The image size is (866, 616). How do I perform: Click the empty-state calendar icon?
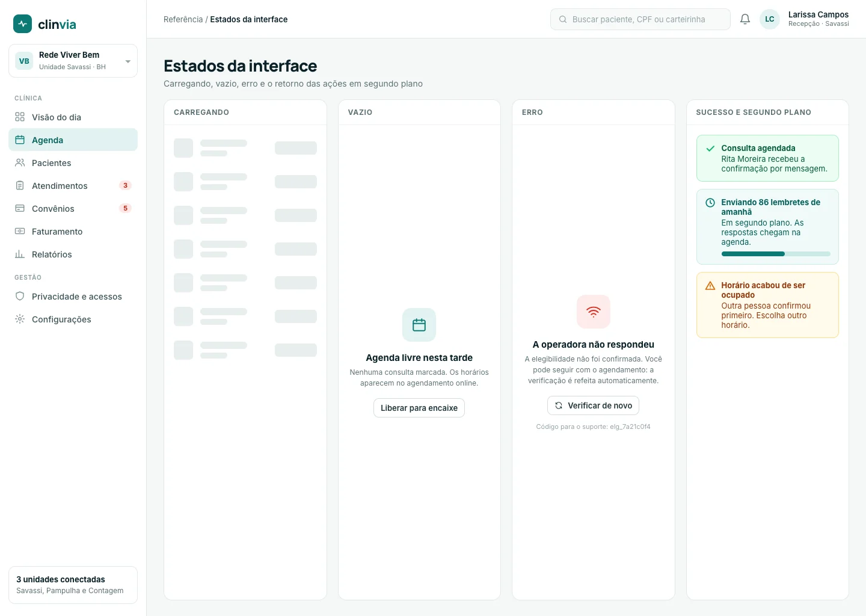[419, 325]
